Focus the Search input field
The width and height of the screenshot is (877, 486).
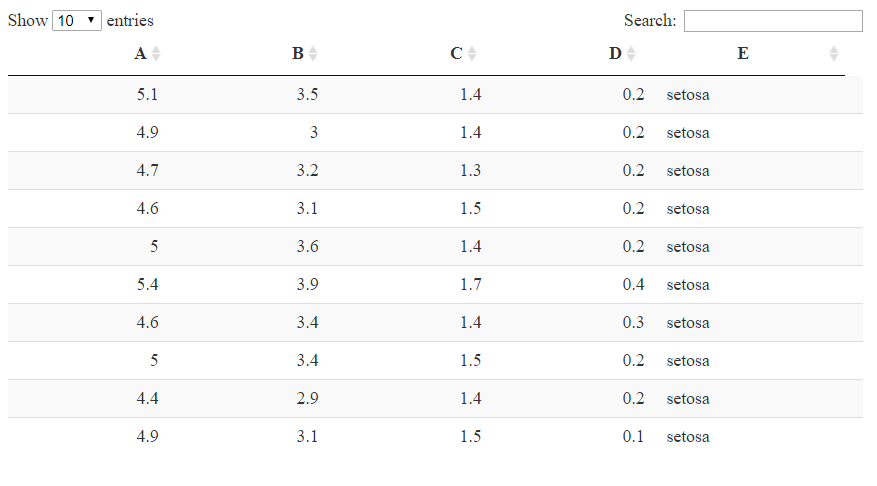point(773,21)
